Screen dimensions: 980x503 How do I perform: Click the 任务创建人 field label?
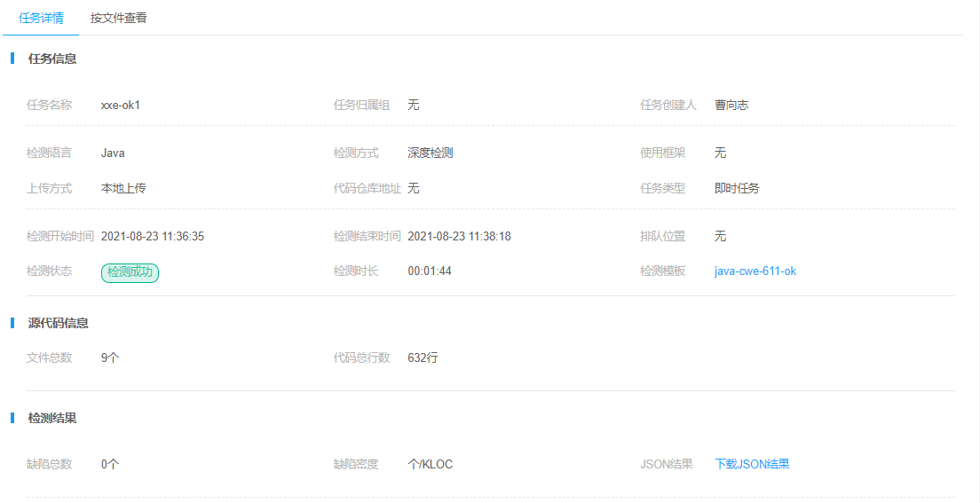pos(668,105)
